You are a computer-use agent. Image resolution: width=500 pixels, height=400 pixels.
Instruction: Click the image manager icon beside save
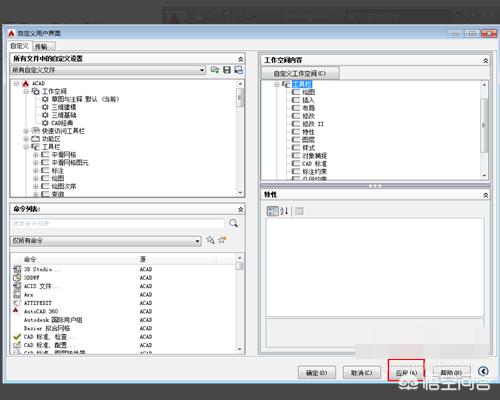pos(239,70)
